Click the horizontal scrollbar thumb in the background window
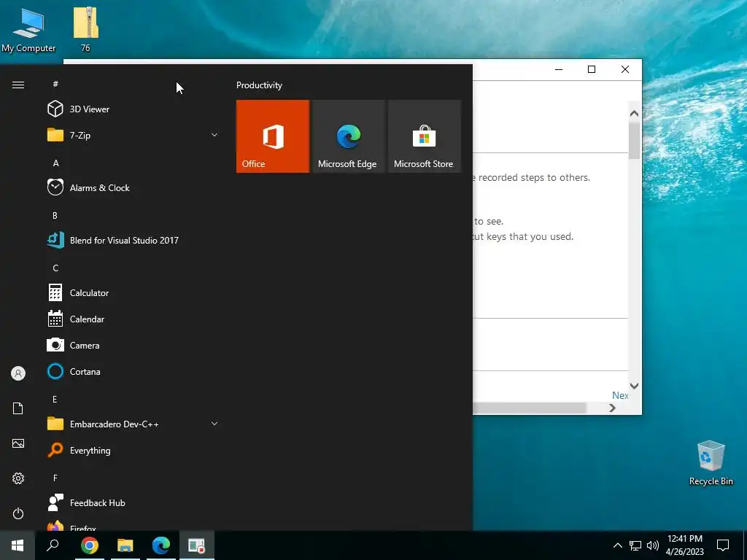This screenshot has height=560, width=747. [530, 408]
